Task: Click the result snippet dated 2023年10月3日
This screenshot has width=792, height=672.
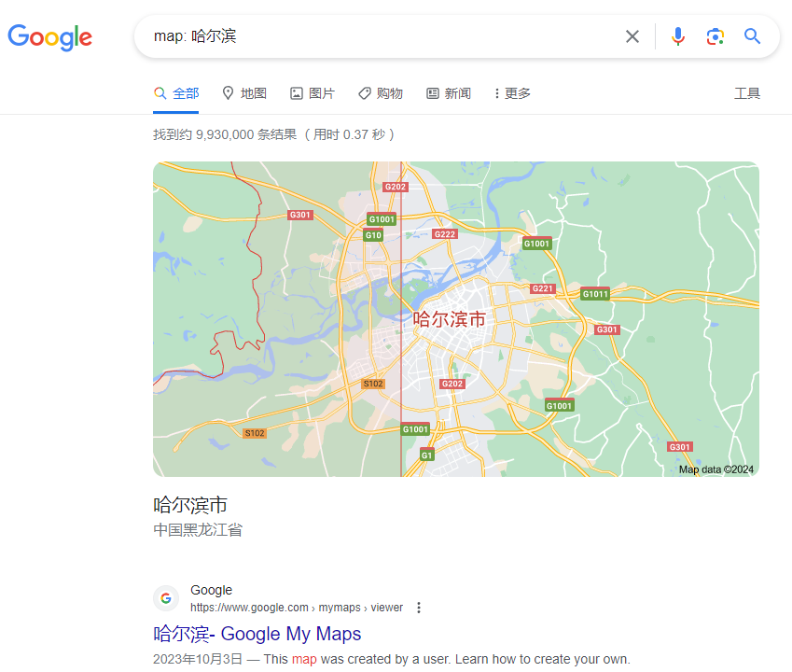Action: pyautogui.click(x=392, y=659)
